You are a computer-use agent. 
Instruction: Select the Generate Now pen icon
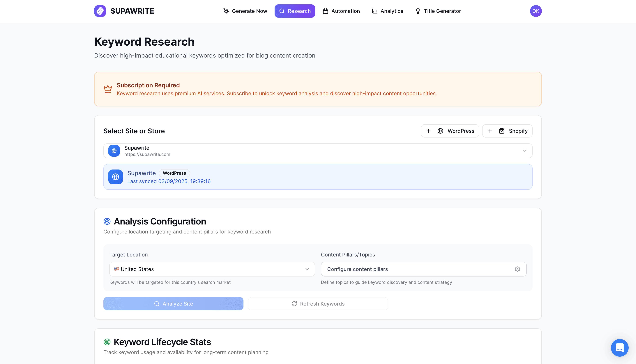tap(226, 11)
